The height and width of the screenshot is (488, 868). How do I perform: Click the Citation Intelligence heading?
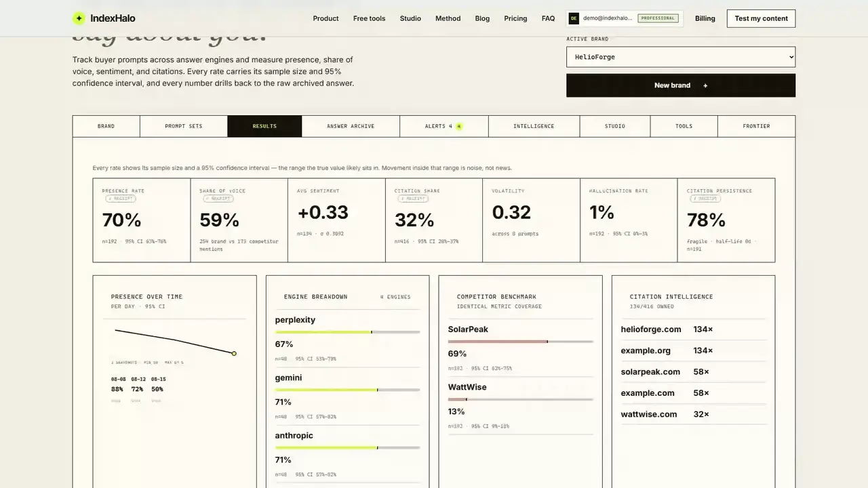coord(671,297)
